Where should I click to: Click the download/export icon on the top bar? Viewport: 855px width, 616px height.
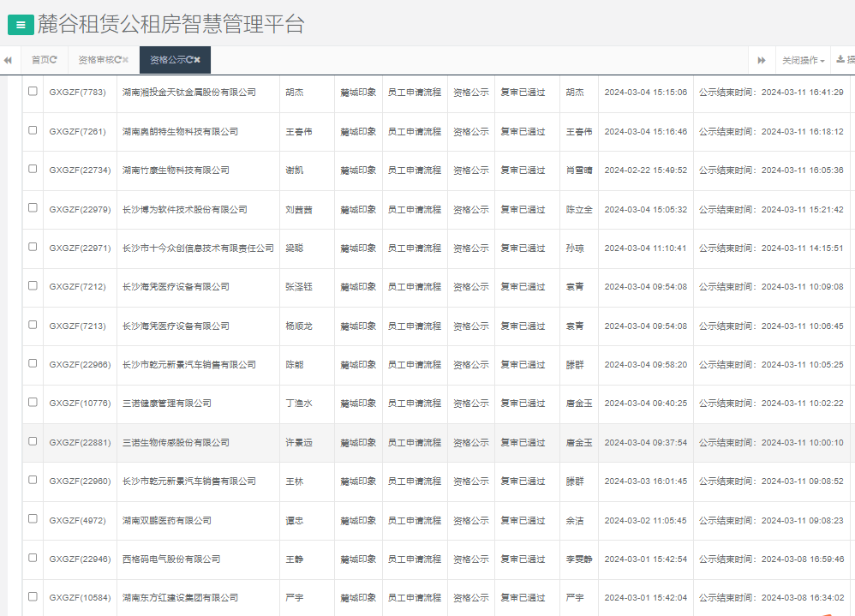coord(842,60)
